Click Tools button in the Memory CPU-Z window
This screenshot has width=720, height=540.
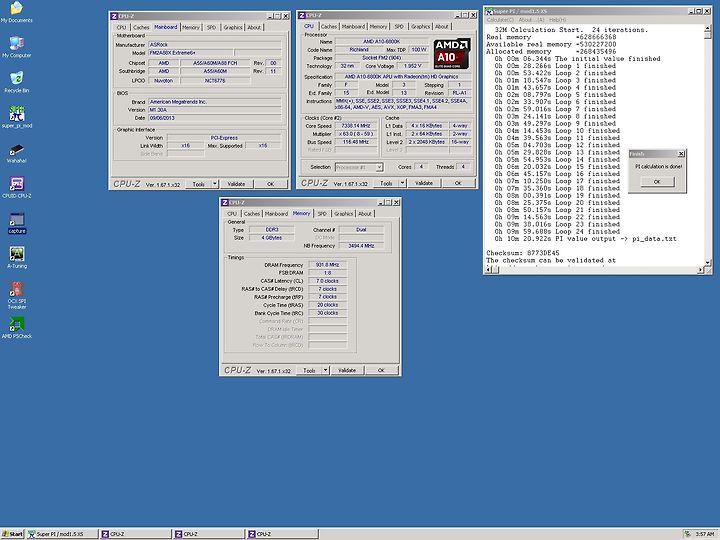pyautogui.click(x=309, y=370)
